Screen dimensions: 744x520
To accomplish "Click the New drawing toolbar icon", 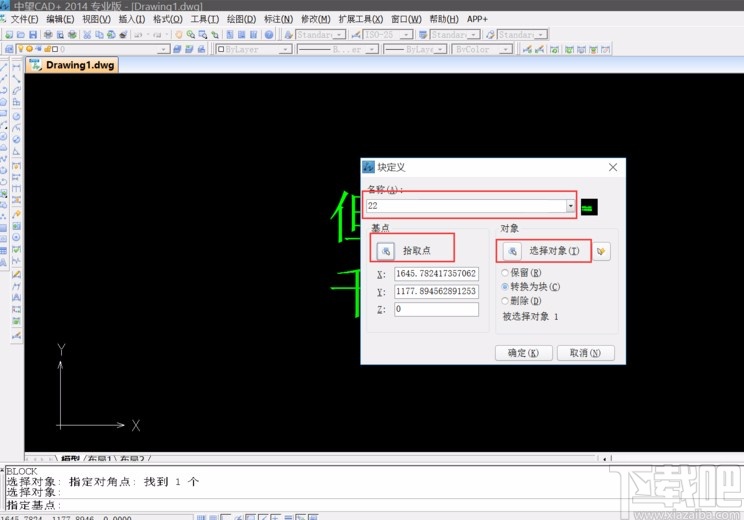I will click(x=9, y=35).
